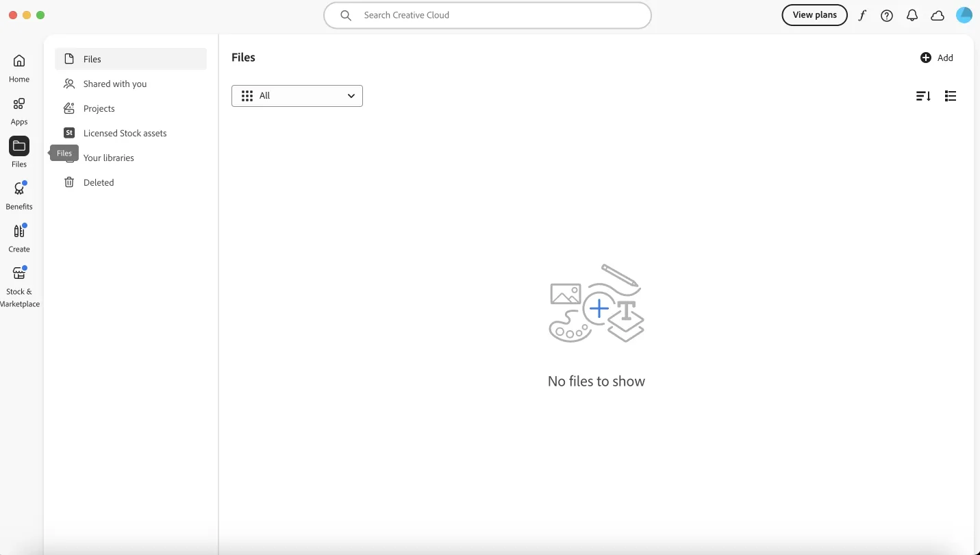This screenshot has width=980, height=555.
Task: Toggle descending sort order for files
Action: click(922, 96)
